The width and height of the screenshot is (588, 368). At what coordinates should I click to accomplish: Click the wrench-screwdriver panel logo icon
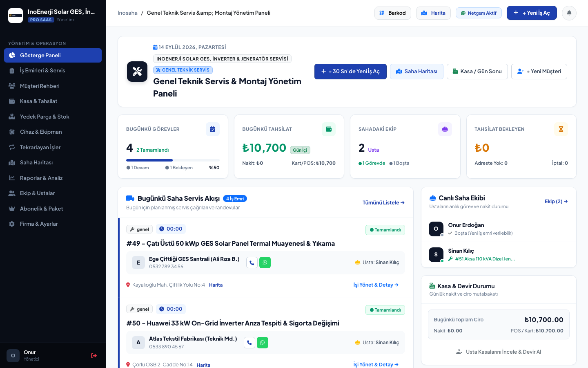coord(137,72)
